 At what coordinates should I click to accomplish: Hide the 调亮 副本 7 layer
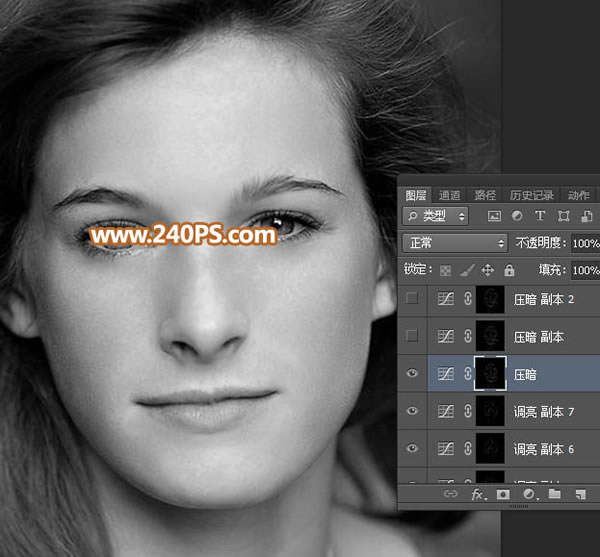point(412,410)
